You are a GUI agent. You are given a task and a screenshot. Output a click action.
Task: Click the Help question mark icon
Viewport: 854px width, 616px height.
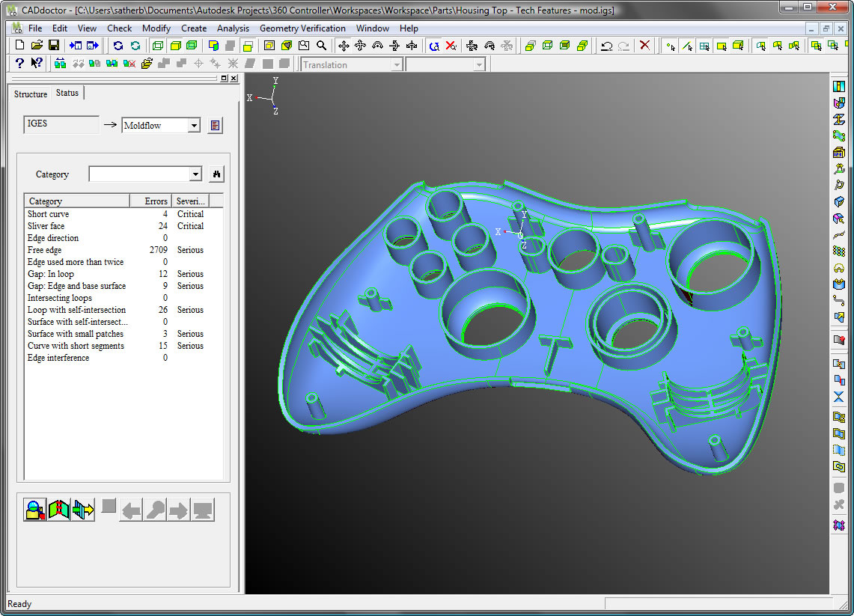pyautogui.click(x=19, y=64)
